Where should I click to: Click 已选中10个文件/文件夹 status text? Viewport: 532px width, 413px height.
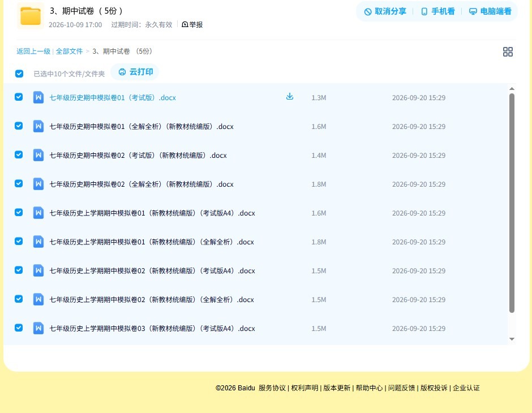(x=69, y=74)
